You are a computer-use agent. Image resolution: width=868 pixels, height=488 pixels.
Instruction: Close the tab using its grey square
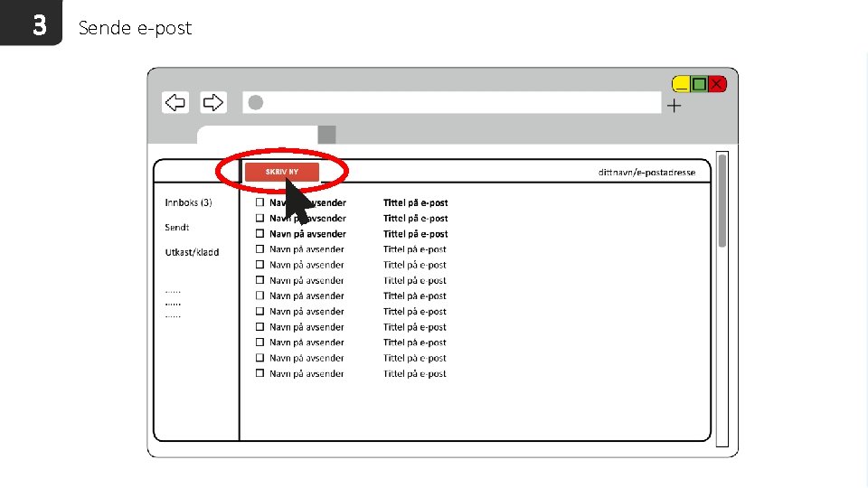click(x=326, y=135)
